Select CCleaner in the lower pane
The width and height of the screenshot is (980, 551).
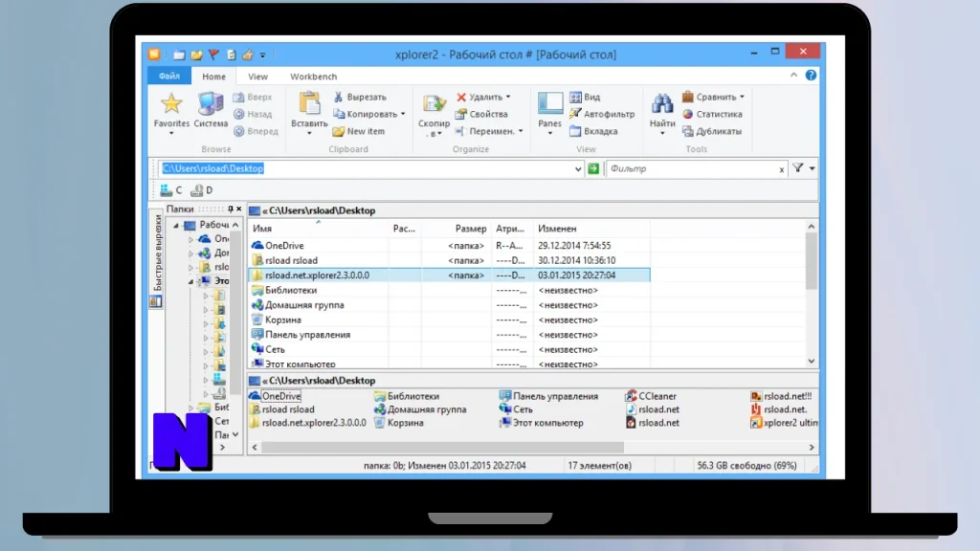651,396
